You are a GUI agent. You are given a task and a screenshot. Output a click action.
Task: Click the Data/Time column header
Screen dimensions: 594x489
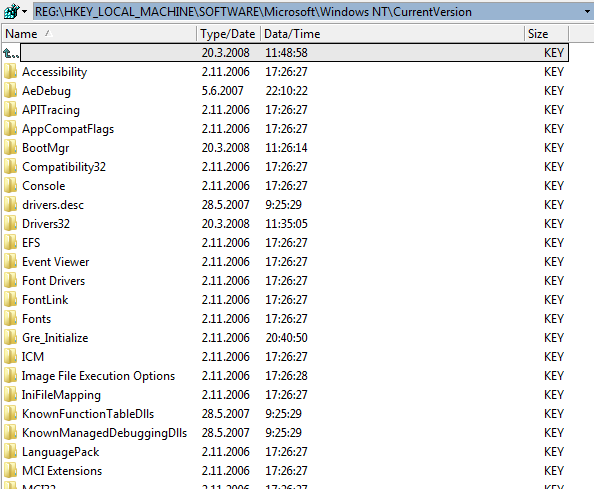point(392,34)
